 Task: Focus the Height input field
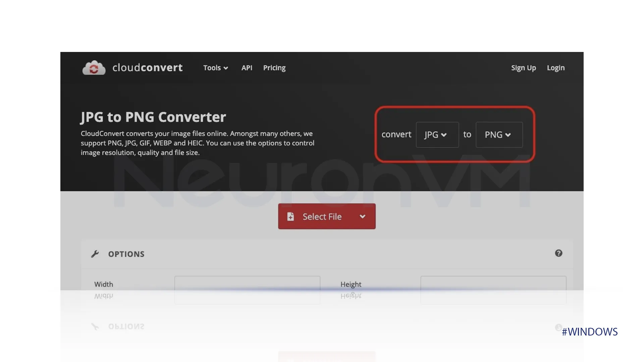(493, 283)
